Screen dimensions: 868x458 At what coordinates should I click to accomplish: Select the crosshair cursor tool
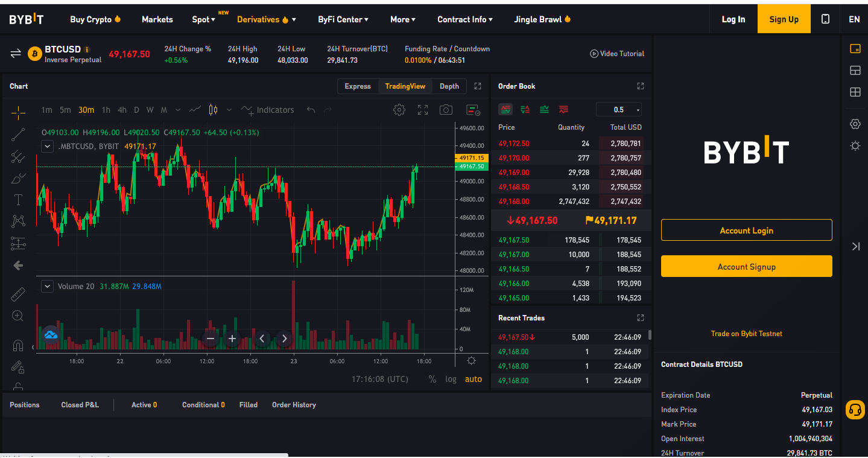tap(18, 112)
